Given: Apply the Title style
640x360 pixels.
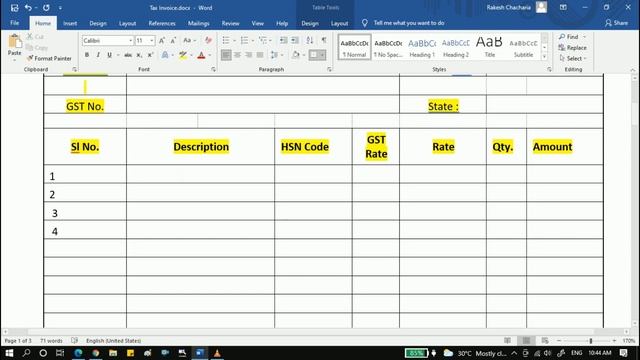Looking at the screenshot, I should tap(489, 47).
